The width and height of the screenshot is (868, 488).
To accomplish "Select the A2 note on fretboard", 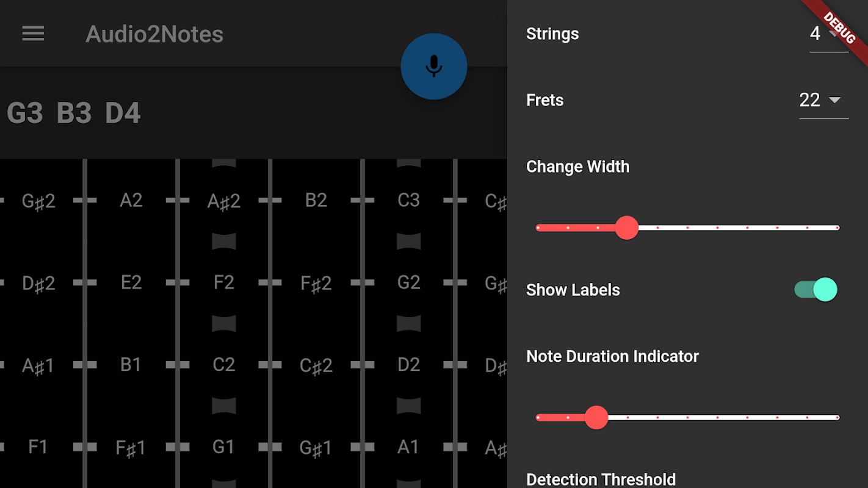I will [x=131, y=200].
